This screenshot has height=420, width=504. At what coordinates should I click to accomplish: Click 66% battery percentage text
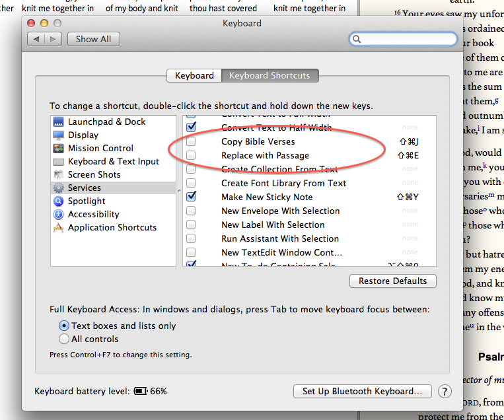[x=159, y=391]
